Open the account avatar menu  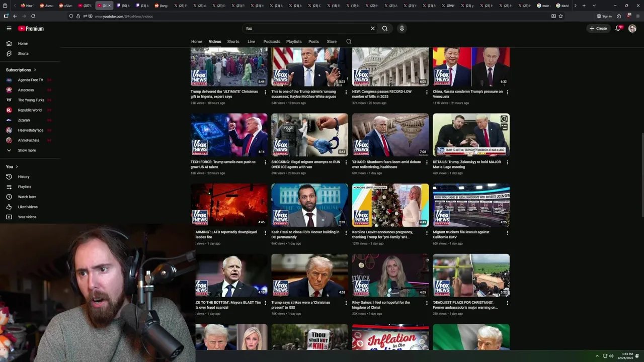(632, 29)
